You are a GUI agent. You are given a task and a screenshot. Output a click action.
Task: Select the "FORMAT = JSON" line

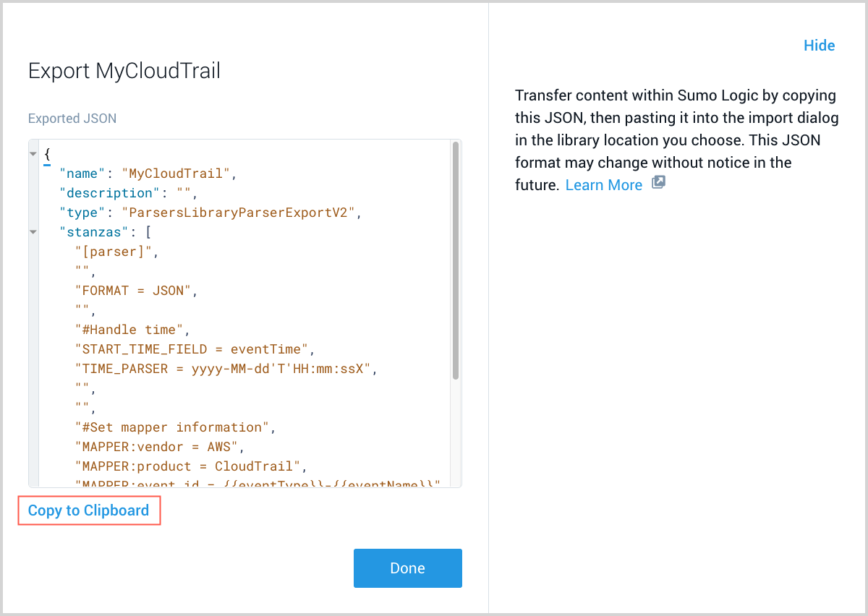(135, 291)
